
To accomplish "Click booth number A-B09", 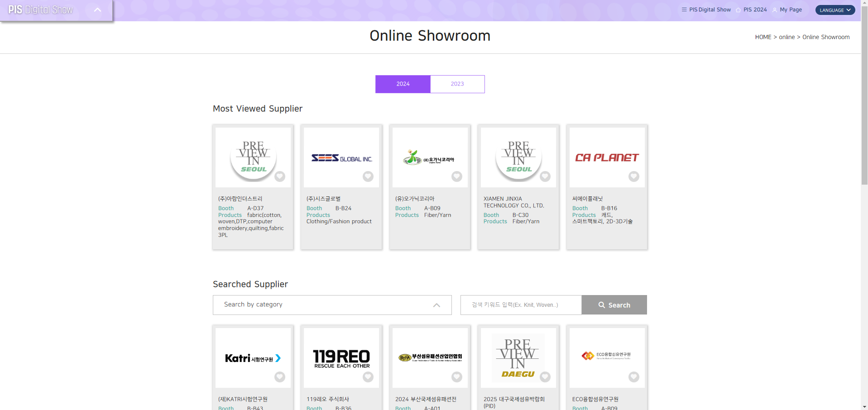I will tap(432, 209).
